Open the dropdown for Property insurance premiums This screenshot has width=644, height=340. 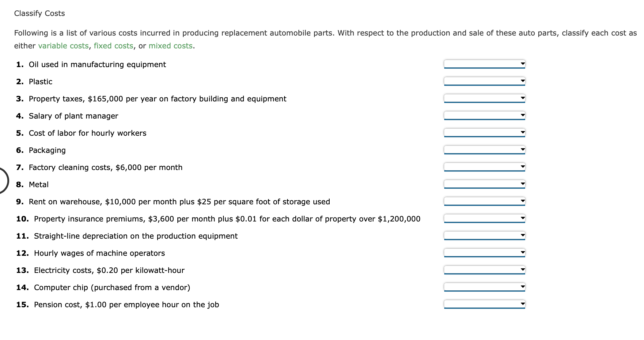tap(484, 218)
